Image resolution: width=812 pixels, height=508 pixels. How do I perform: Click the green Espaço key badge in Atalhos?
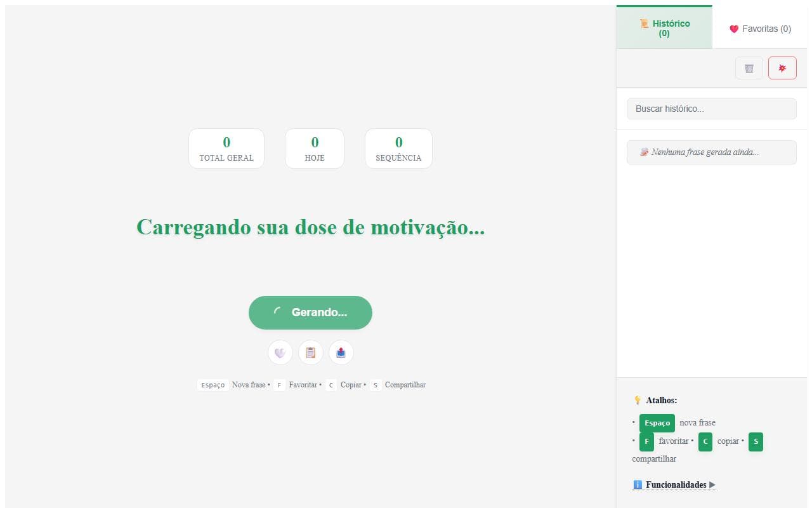tap(657, 423)
